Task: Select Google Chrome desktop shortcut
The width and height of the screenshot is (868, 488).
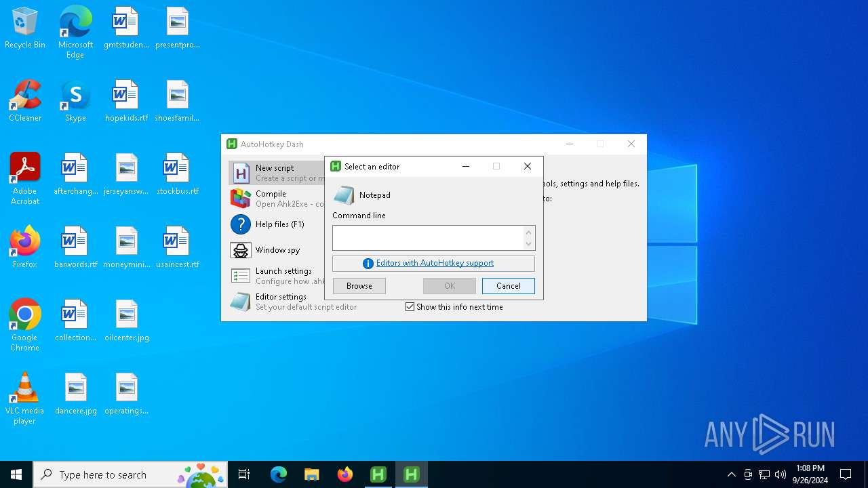Action: point(25,325)
